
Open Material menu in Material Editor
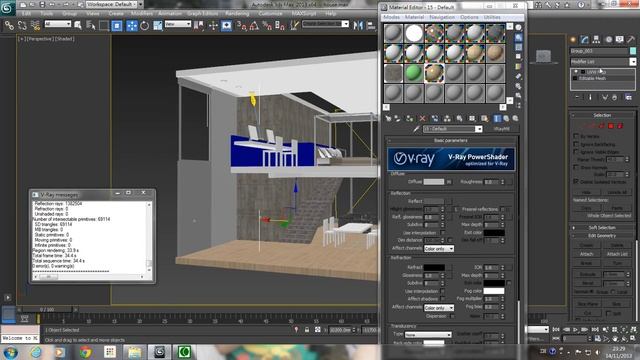414,17
